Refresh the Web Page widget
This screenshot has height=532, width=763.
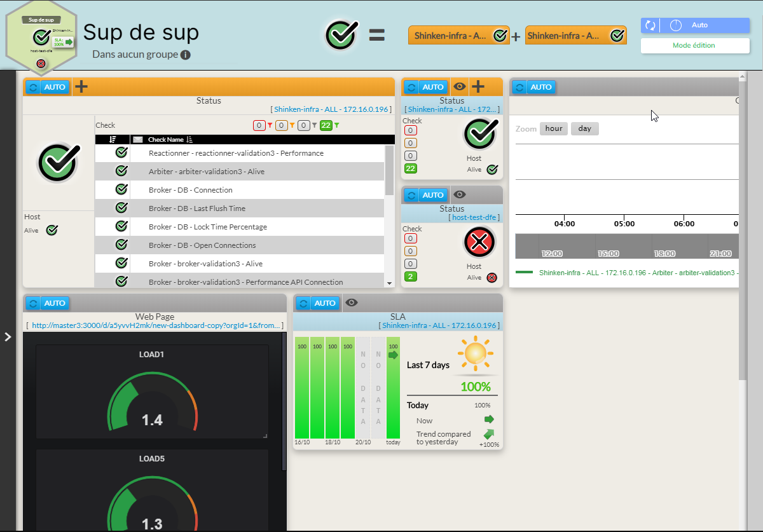(33, 303)
